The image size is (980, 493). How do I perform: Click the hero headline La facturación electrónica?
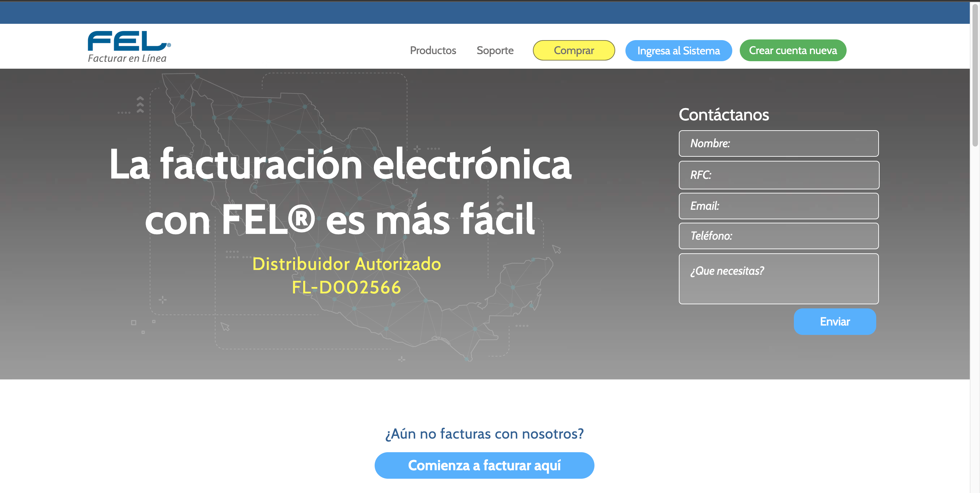pos(340,164)
